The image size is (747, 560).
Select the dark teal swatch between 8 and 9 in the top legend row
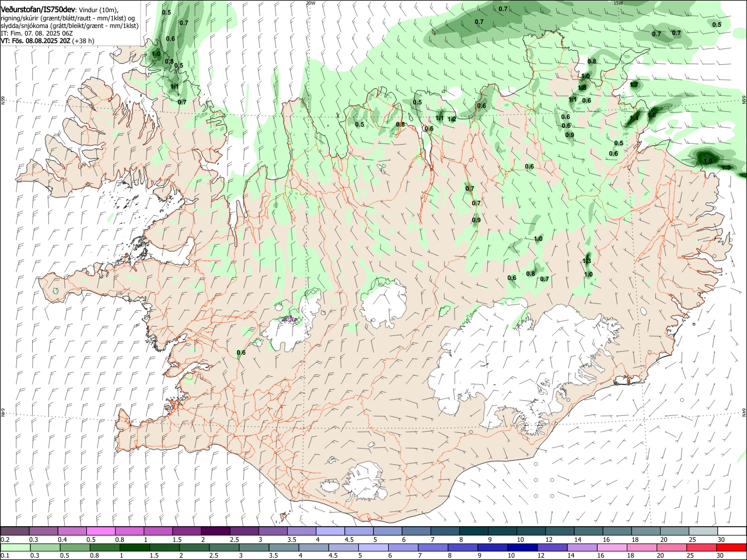pos(473,531)
